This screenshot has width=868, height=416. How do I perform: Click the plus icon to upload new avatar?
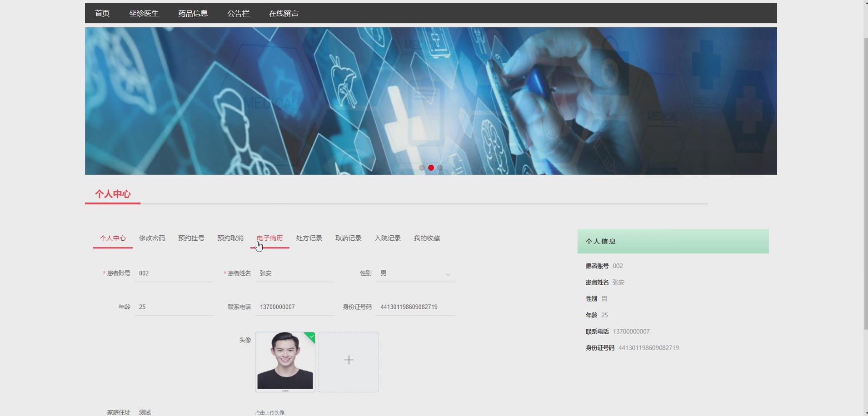tap(348, 359)
